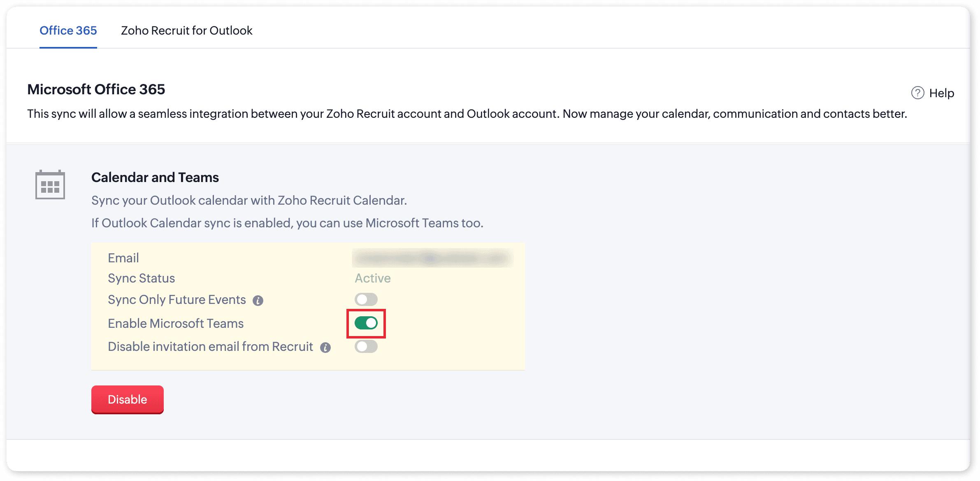Viewport: 980px width, 481px height.
Task: Click the Microsoft Office 365 heading
Action: click(x=96, y=89)
